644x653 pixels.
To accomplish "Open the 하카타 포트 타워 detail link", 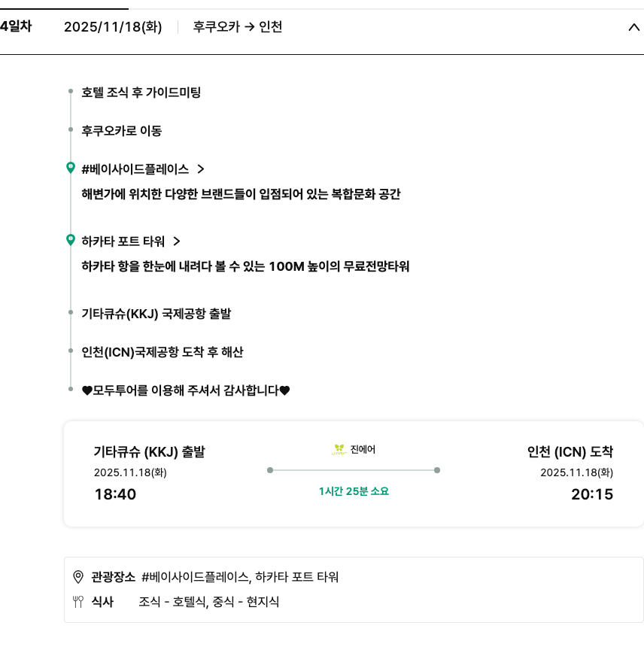I will (123, 241).
